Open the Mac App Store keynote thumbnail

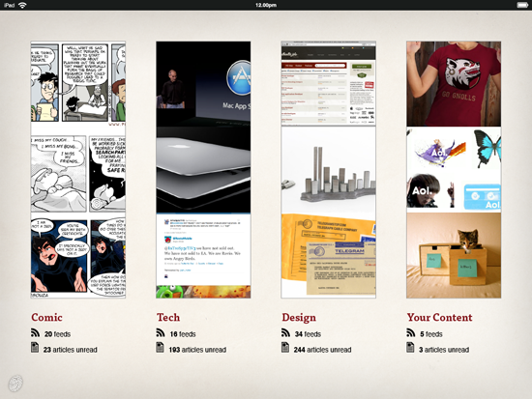click(203, 84)
